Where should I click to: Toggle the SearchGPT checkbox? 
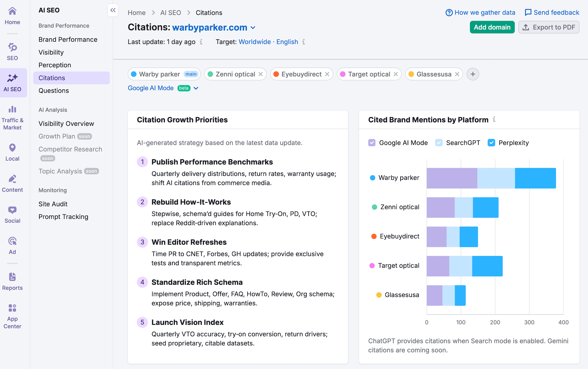439,143
